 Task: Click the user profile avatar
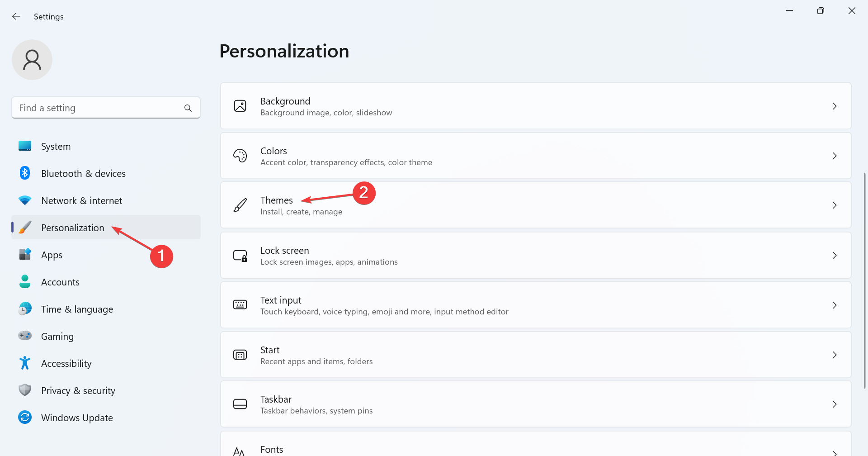[32, 60]
